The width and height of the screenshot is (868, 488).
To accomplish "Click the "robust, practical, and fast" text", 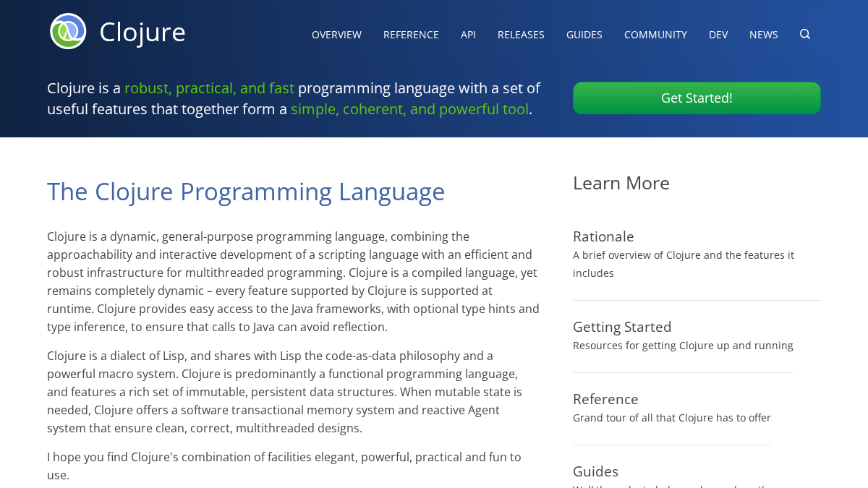I will 209,88.
